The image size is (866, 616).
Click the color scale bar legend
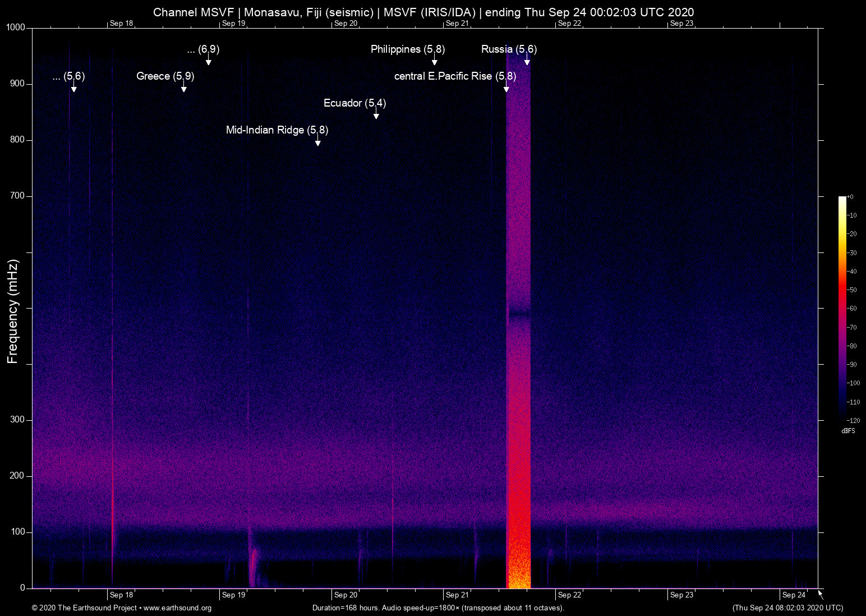(x=842, y=307)
